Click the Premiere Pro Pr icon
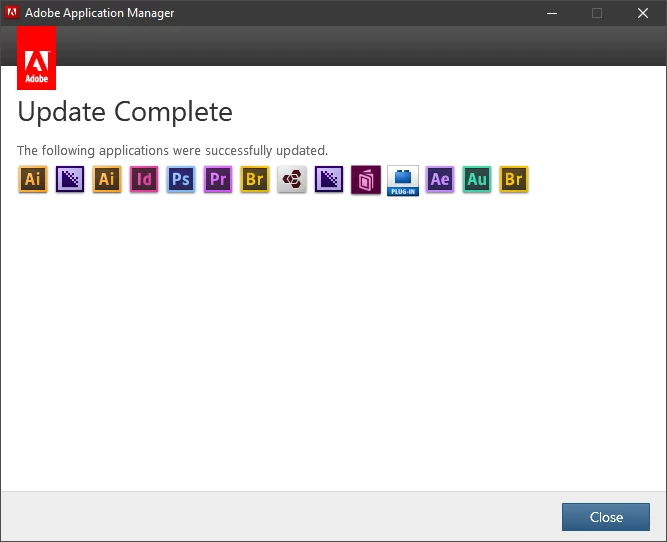The height and width of the screenshot is (542, 667). pyautogui.click(x=218, y=179)
